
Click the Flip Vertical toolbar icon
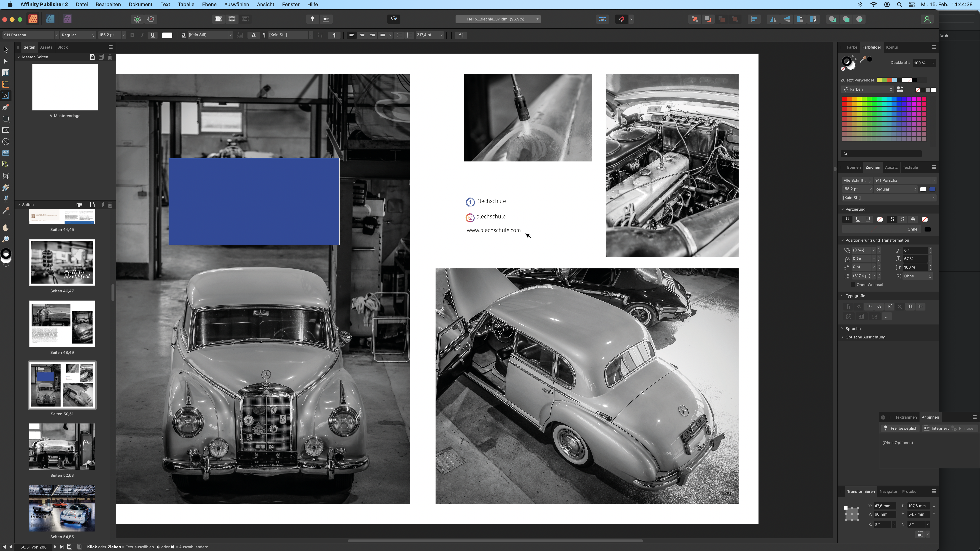pyautogui.click(x=787, y=19)
